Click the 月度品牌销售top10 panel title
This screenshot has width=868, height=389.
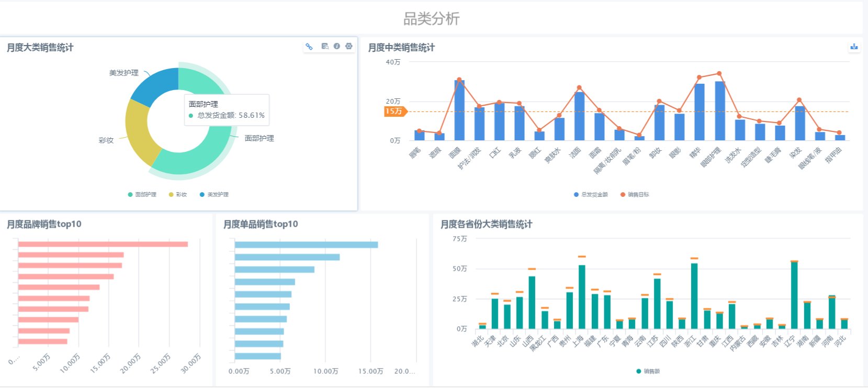click(44, 224)
